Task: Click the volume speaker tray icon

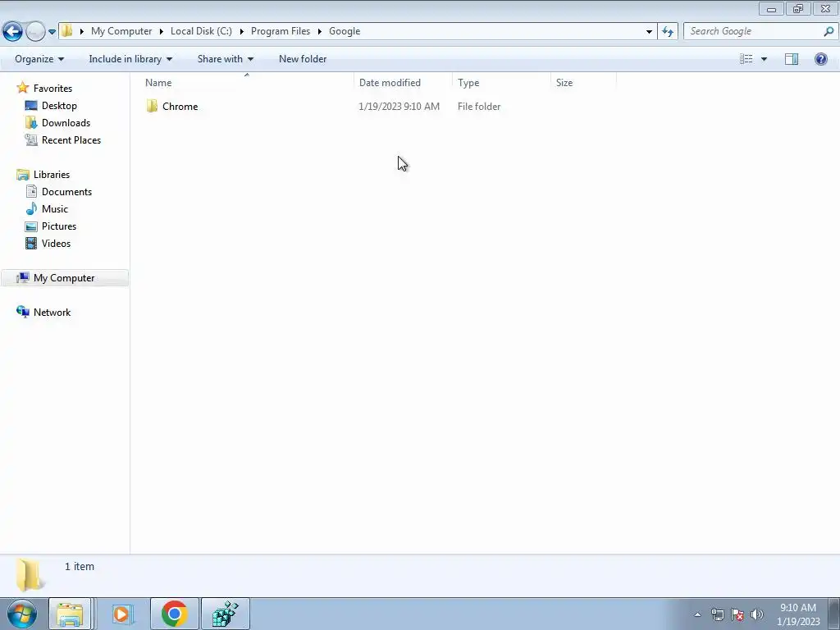Action: [757, 614]
